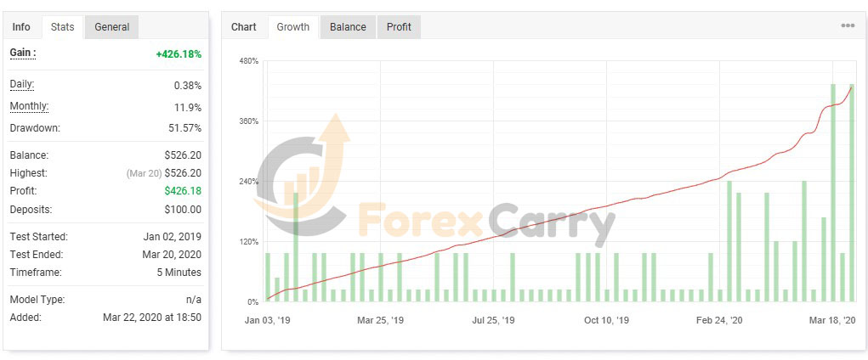
Task: Click the Mar 20, 2020 end date
Action: click(x=172, y=255)
